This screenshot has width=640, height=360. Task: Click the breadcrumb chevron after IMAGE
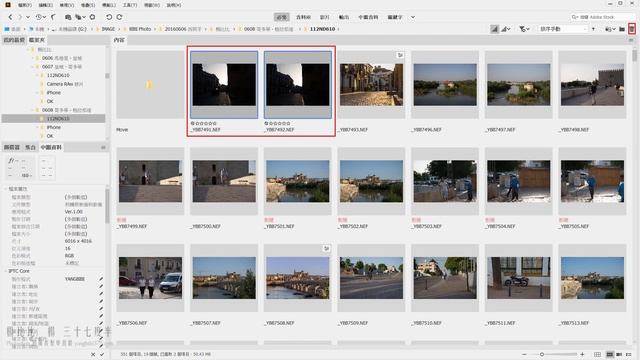pyautogui.click(x=119, y=29)
